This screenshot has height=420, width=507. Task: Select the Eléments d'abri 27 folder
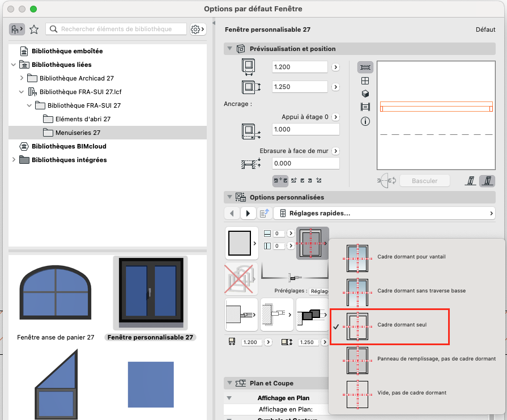pos(83,119)
